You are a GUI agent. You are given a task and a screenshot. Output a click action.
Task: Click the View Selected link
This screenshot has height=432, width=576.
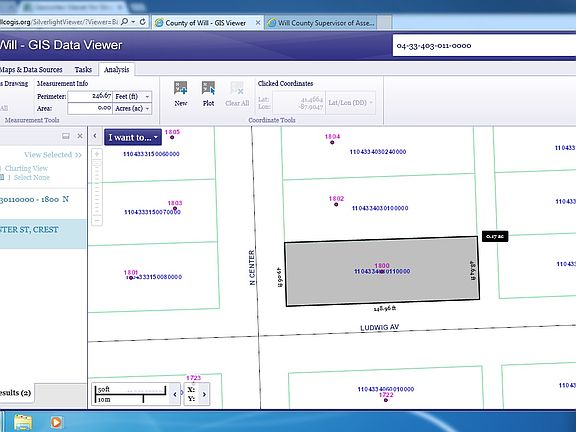coord(53,155)
